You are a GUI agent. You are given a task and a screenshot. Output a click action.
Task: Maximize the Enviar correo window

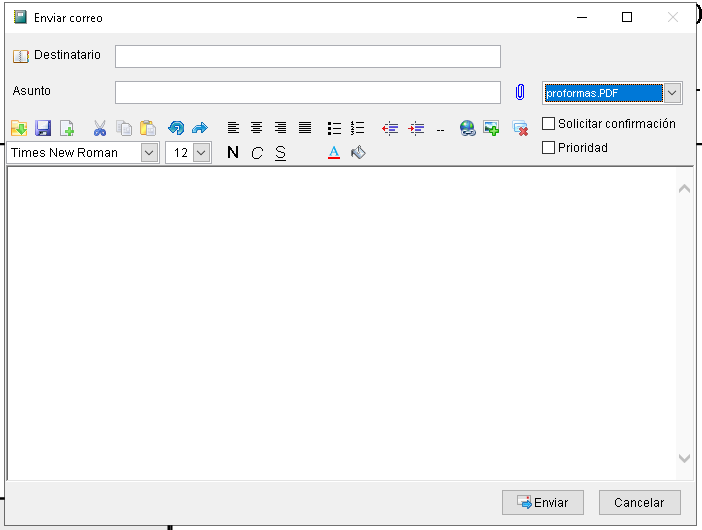tap(627, 17)
